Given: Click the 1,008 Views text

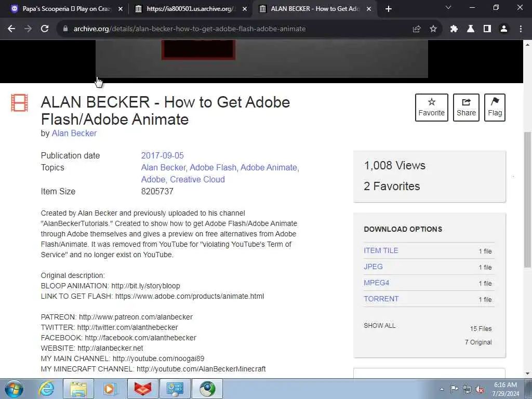Looking at the screenshot, I should pyautogui.click(x=395, y=165).
